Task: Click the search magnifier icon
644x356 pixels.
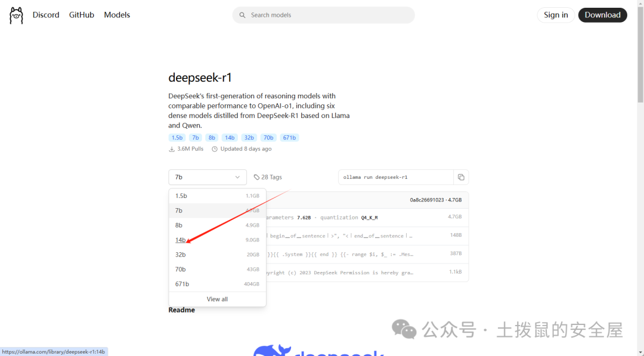Action: (x=242, y=15)
